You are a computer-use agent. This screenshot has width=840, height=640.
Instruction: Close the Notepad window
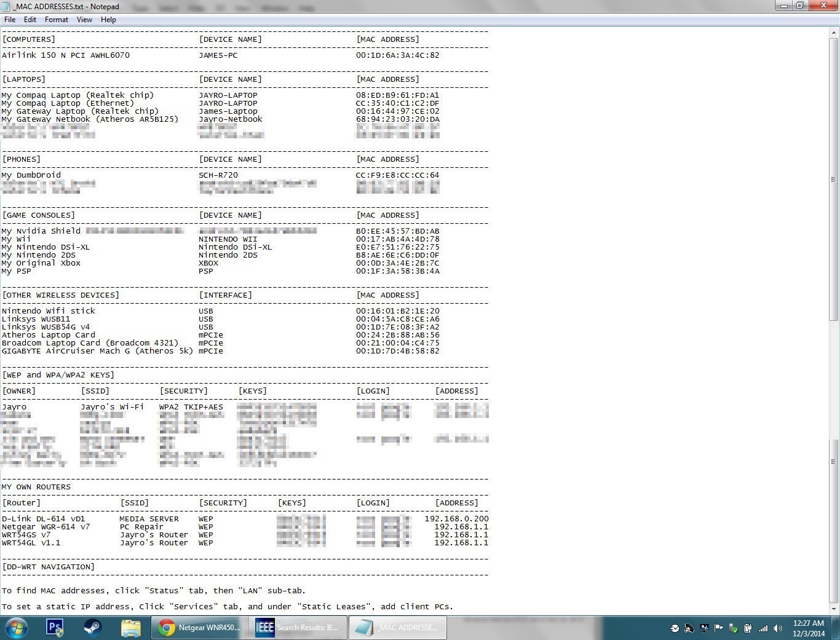[x=823, y=6]
